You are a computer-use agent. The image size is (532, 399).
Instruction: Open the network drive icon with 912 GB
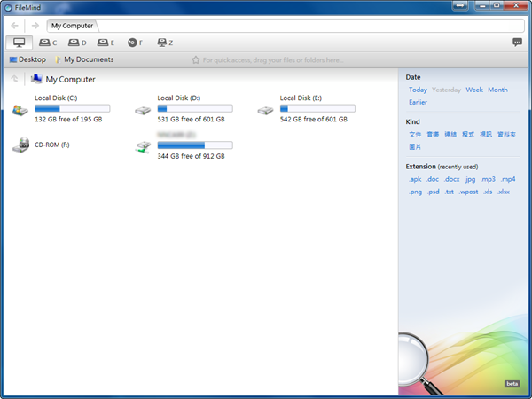pos(143,147)
